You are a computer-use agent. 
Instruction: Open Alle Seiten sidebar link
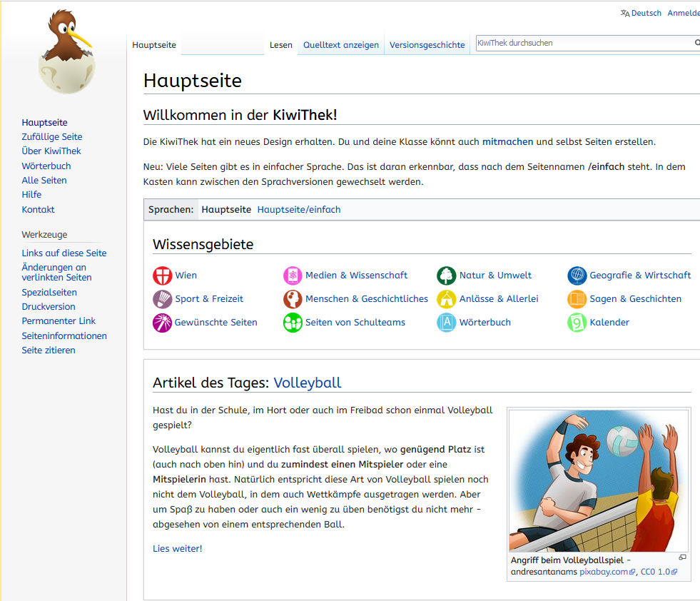[44, 181]
